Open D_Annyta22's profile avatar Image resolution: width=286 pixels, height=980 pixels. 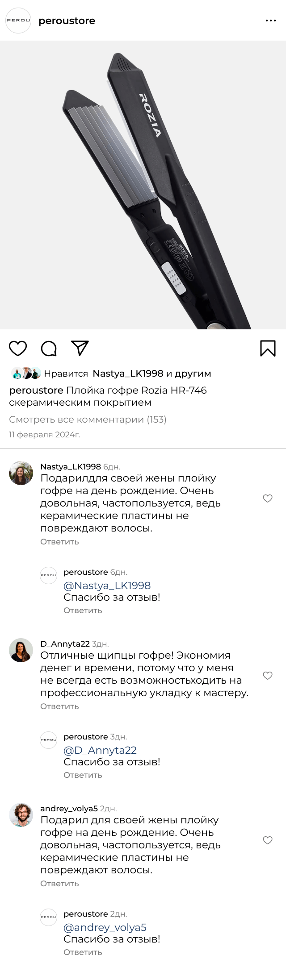click(21, 650)
